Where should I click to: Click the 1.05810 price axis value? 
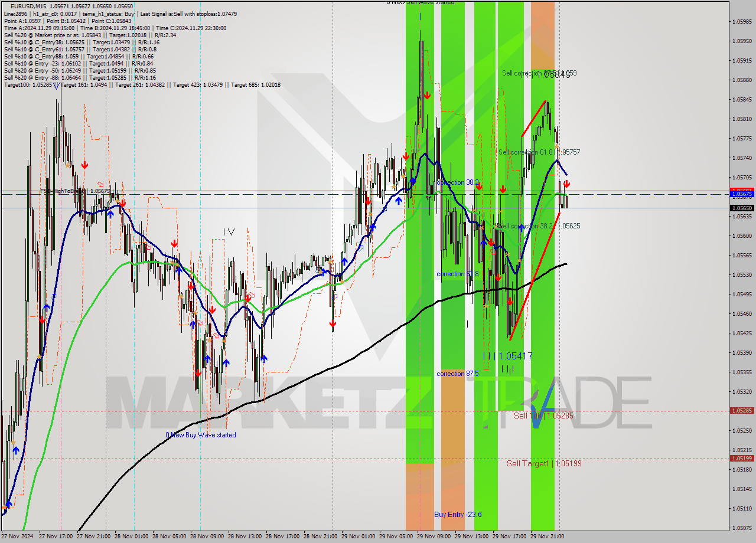pos(741,119)
